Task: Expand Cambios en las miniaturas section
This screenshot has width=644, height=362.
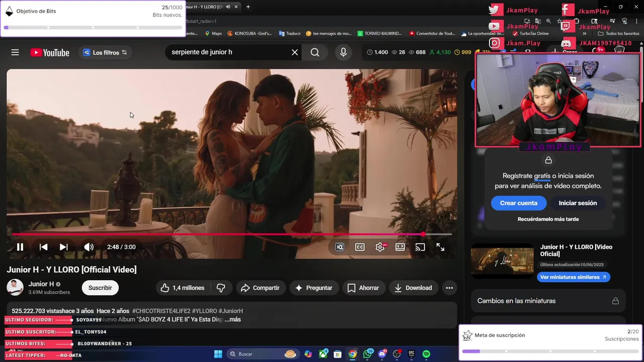Action: (548, 301)
